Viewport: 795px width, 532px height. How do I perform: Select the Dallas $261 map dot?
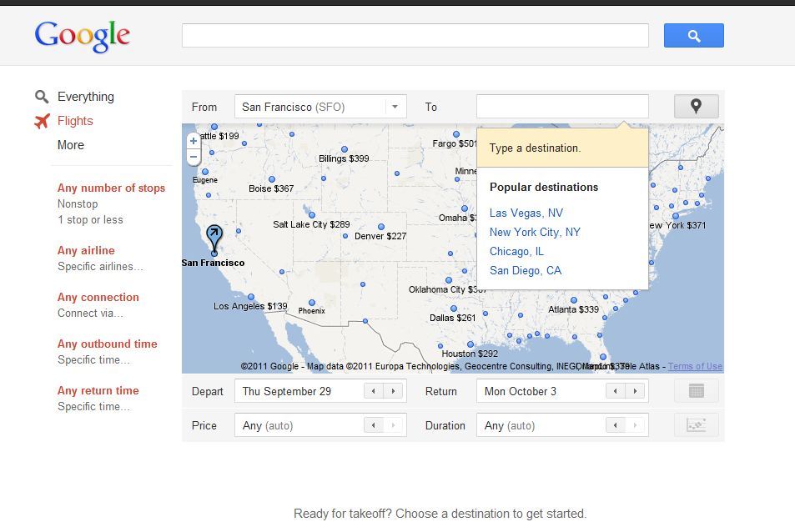454,309
